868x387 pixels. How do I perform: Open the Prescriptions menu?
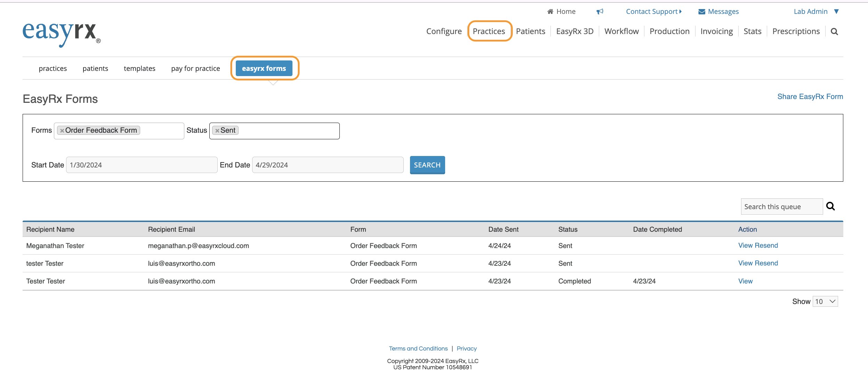[796, 31]
